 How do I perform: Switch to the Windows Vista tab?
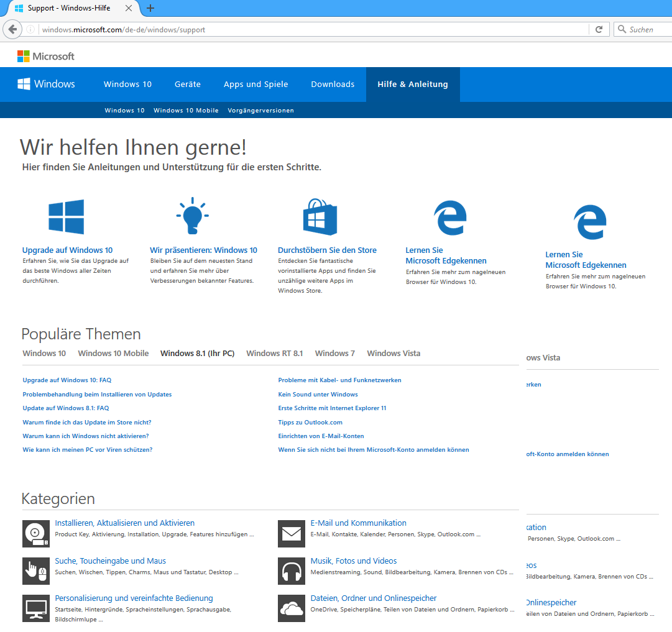394,353
